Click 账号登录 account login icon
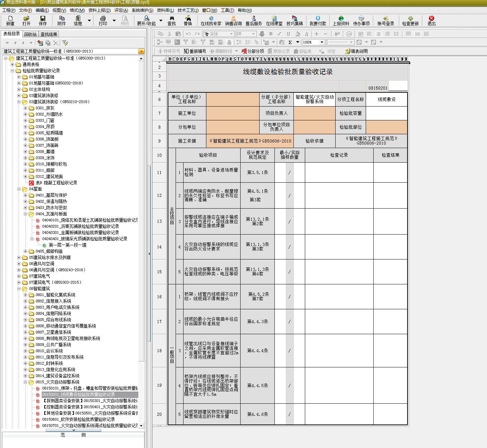Image resolution: width=487 pixels, height=448 pixels. point(386,21)
